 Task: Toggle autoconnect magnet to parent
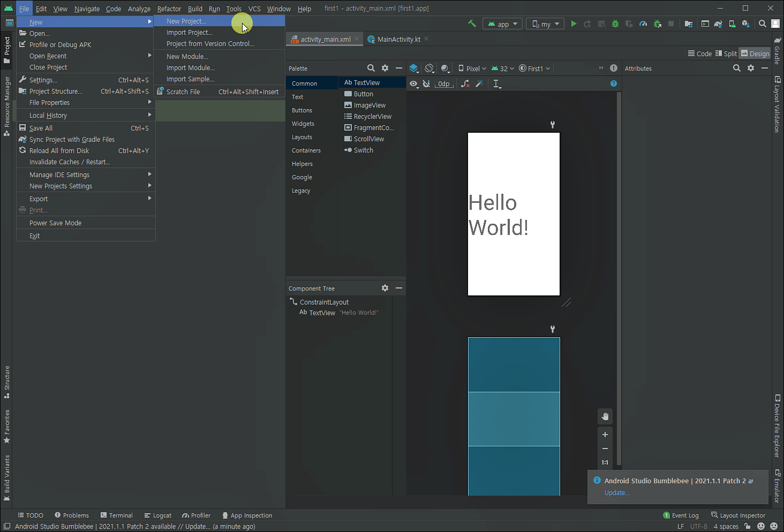tap(426, 83)
